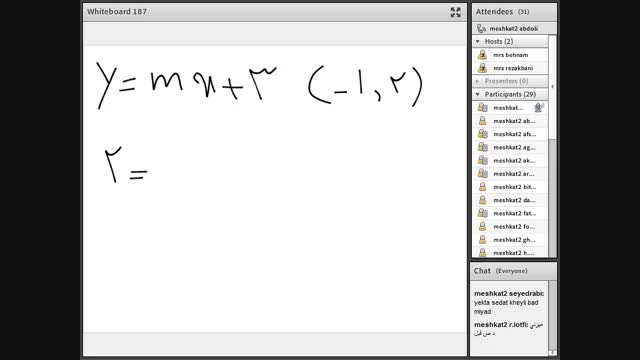The image size is (640, 360).
Task: Click microphone icon beside first participant
Action: pyautogui.click(x=539, y=107)
